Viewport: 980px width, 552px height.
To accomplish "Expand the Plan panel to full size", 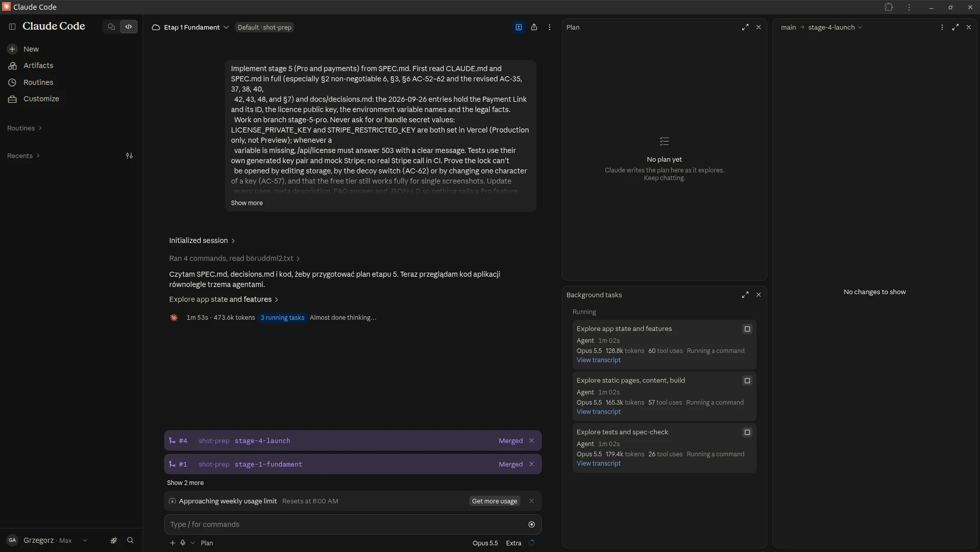I will pyautogui.click(x=745, y=27).
